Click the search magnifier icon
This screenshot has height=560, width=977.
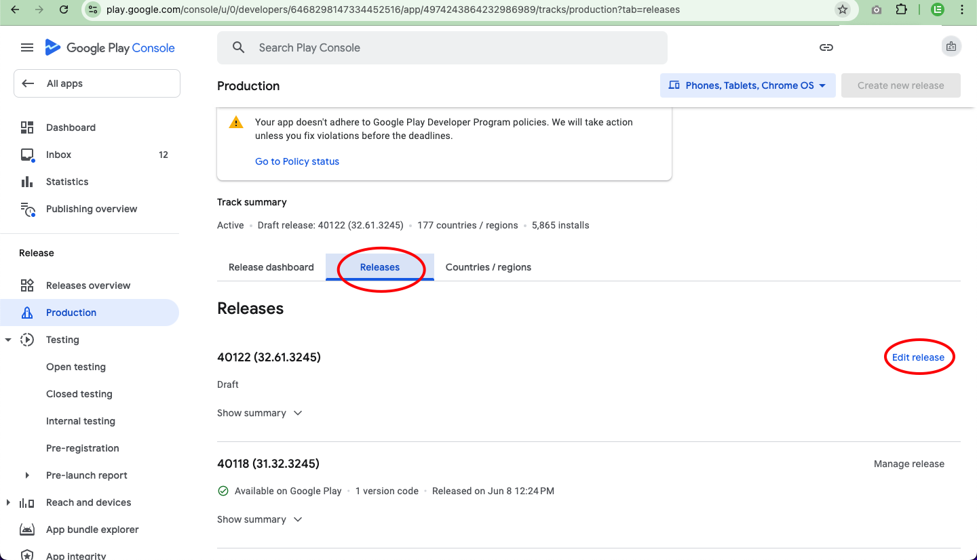click(x=238, y=47)
